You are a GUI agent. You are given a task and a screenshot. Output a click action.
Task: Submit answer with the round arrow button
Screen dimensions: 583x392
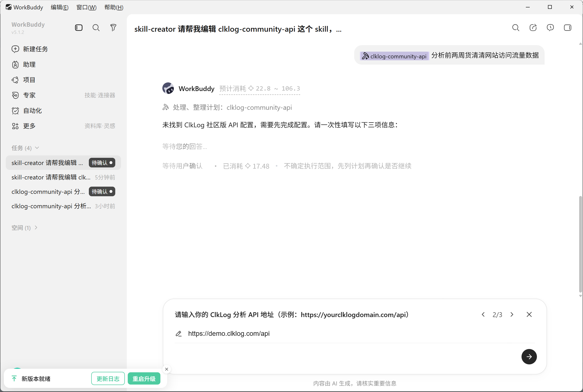coord(529,357)
